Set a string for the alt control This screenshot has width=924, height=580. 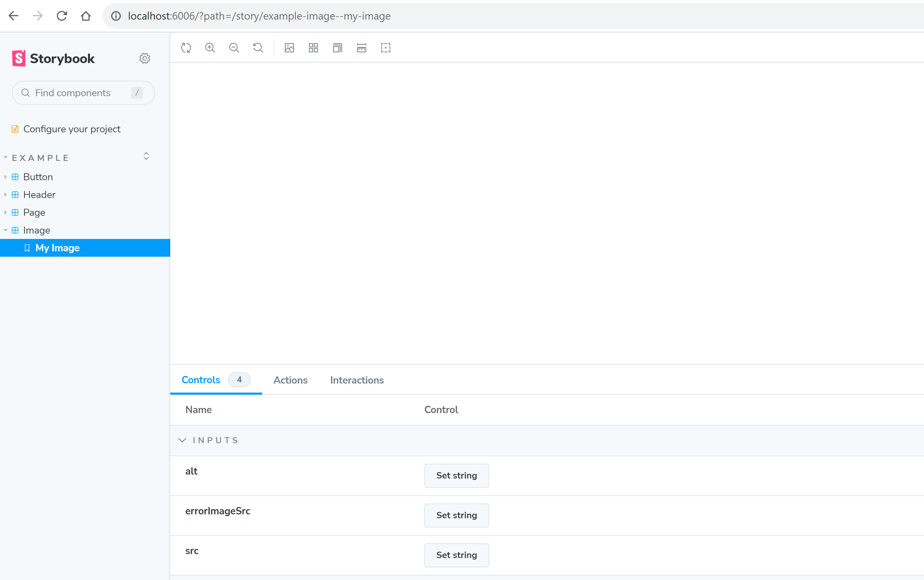pyautogui.click(x=456, y=475)
